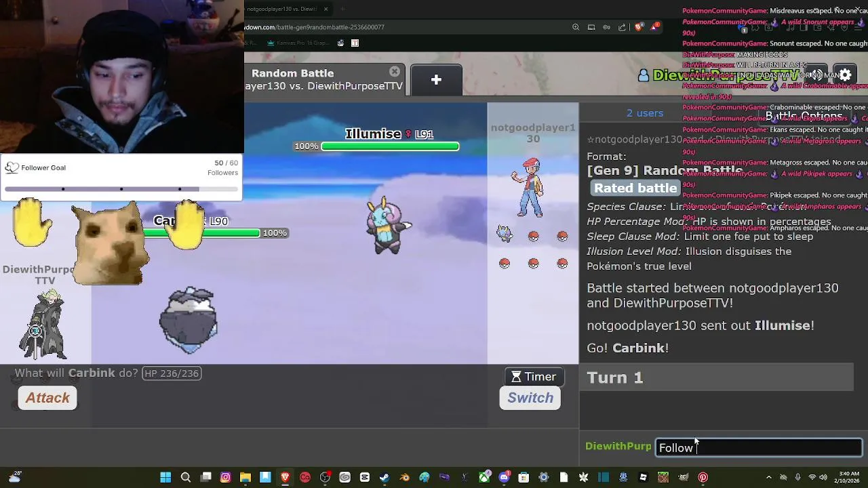This screenshot has width=868, height=488.
Task: Open volume speaker icon in tray
Action: [x=823, y=478]
